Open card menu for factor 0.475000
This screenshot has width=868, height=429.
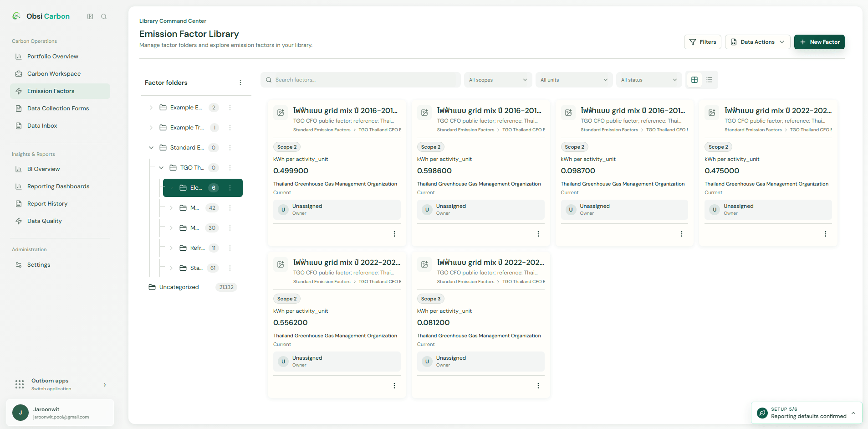pos(826,234)
